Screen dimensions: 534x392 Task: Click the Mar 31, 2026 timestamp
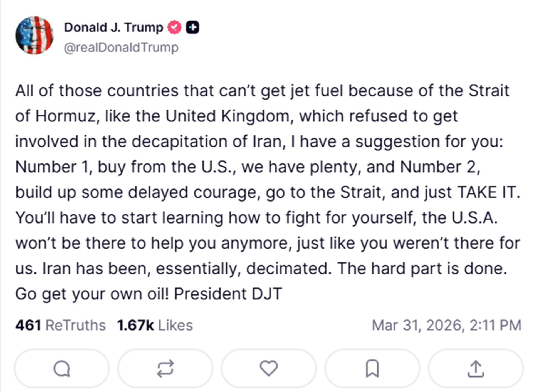[x=446, y=325]
